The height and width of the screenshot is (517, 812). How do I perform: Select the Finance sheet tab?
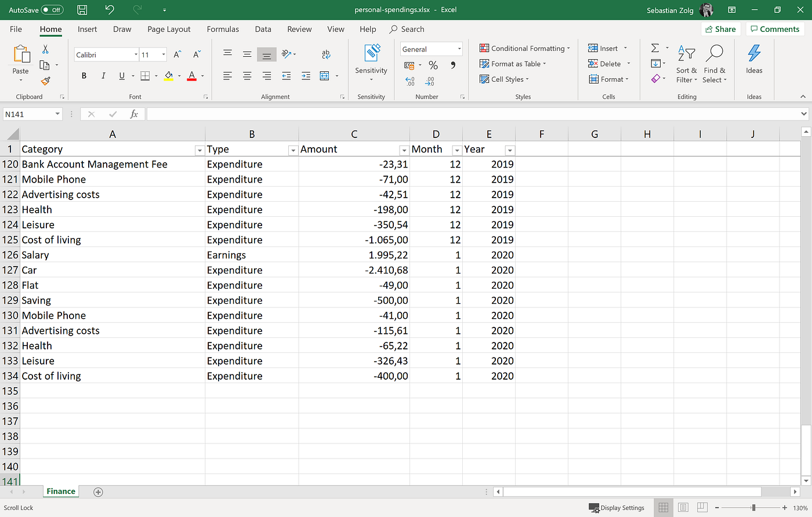(61, 491)
